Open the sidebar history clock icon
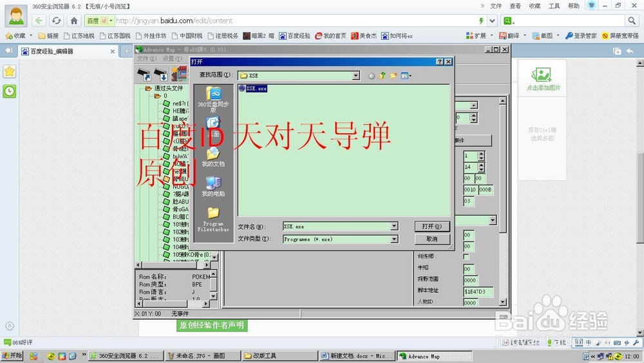This screenshot has width=644, height=363. tap(10, 91)
